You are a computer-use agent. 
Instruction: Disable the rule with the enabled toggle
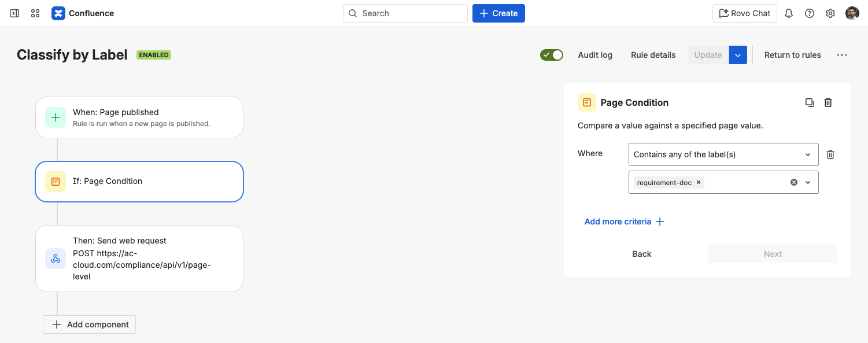pos(552,55)
